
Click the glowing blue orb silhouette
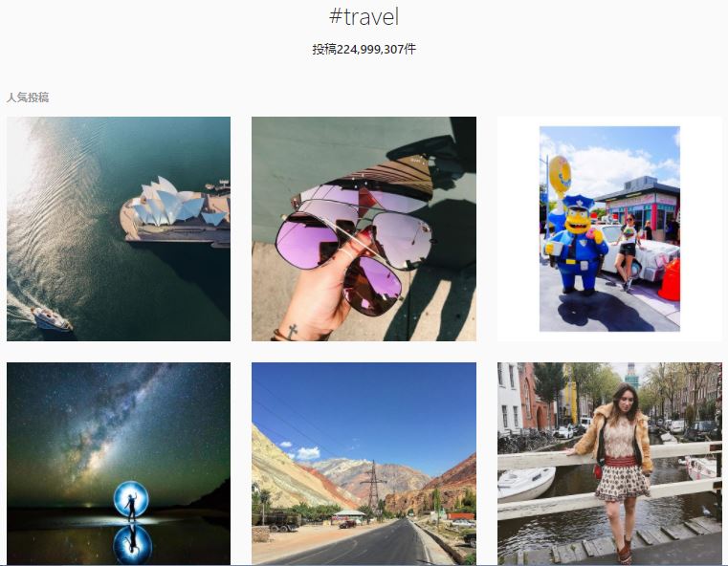[x=131, y=499]
